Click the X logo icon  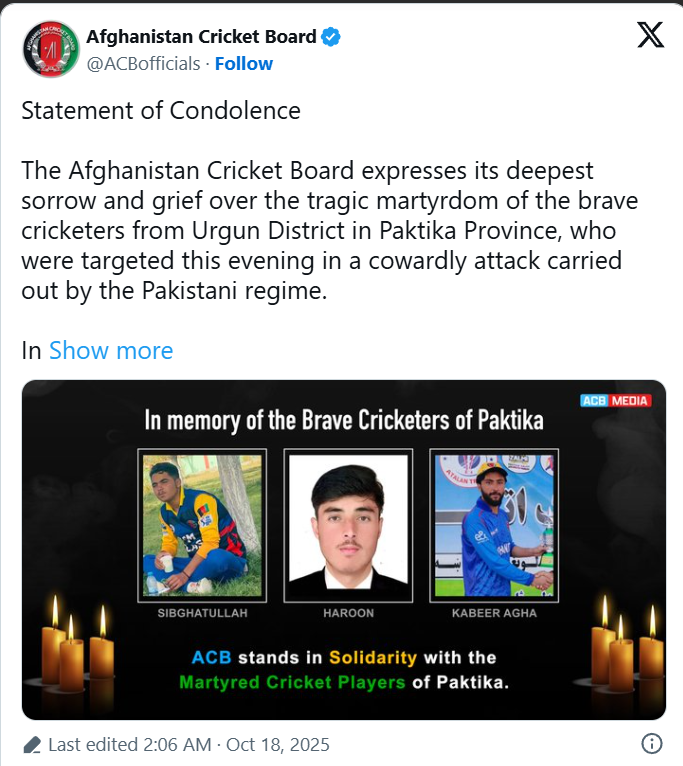[x=650, y=36]
